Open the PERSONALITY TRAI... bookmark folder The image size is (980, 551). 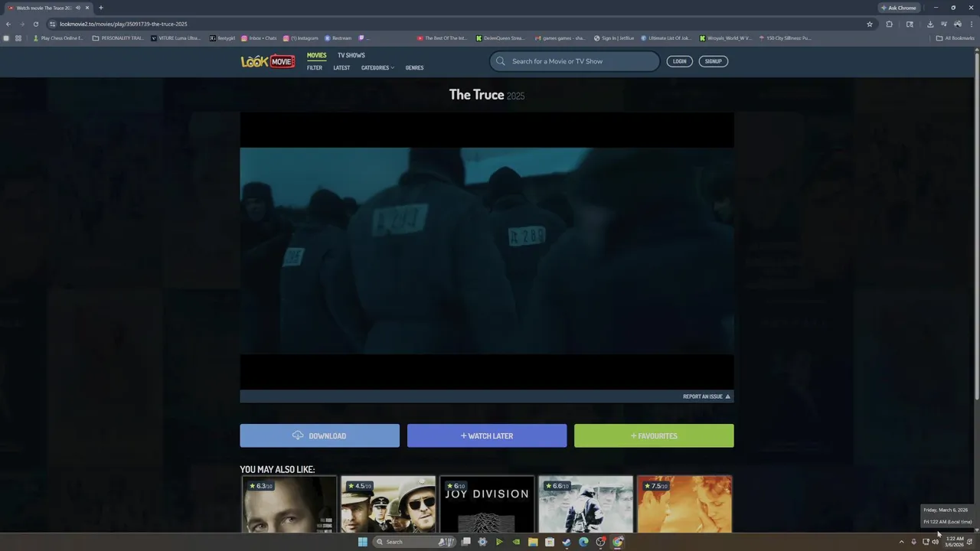pyautogui.click(x=118, y=37)
